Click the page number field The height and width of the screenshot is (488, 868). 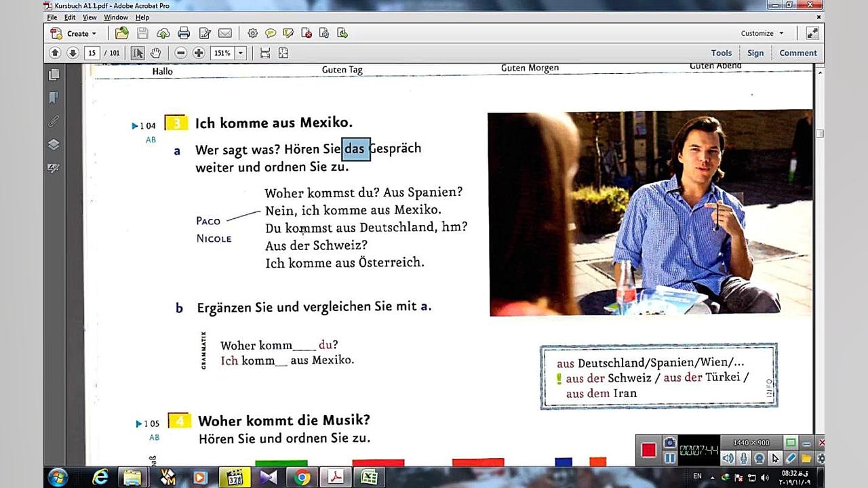[92, 53]
